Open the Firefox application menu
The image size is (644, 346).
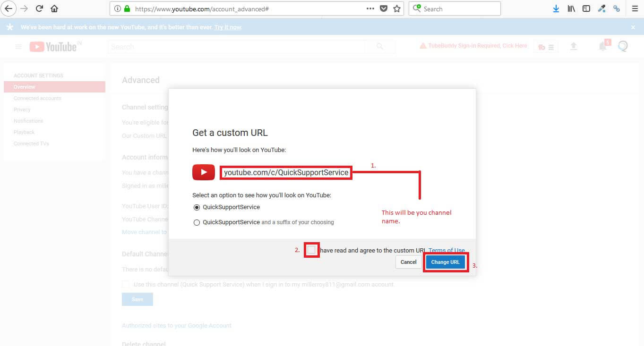(x=635, y=8)
